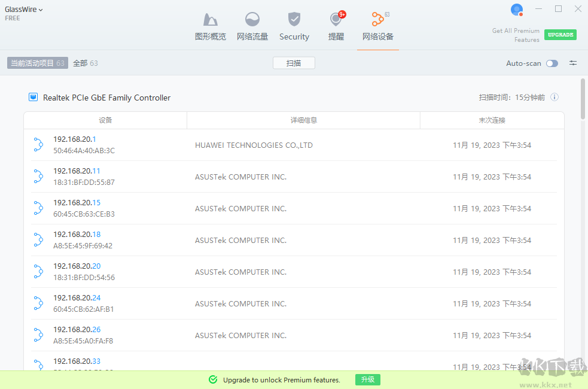This screenshot has height=389, width=588.
Task: Click the Realtek network adapter icon
Action: click(x=33, y=98)
